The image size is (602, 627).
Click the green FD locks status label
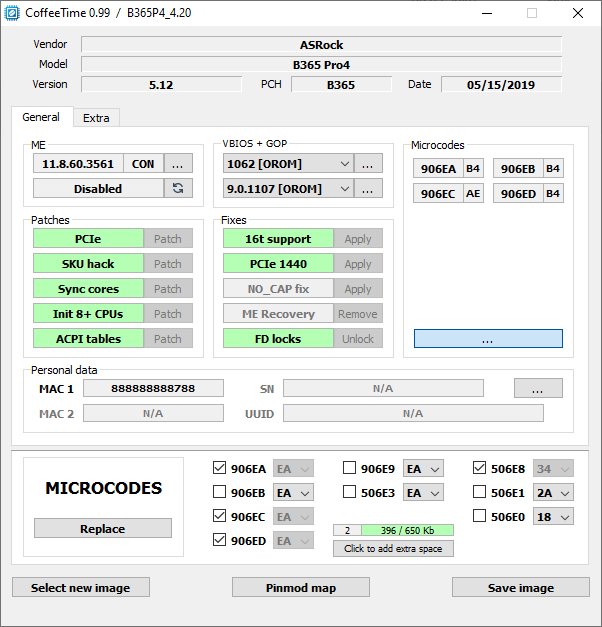click(x=278, y=338)
